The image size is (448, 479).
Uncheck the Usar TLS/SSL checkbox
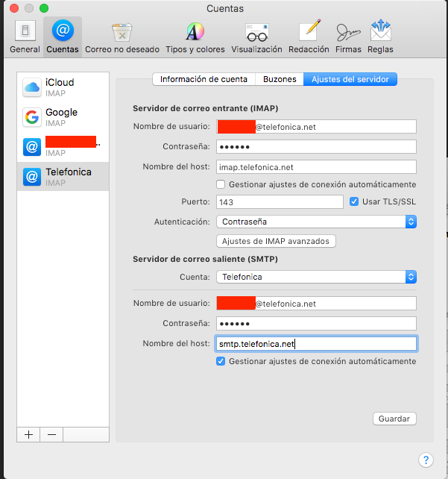[355, 201]
